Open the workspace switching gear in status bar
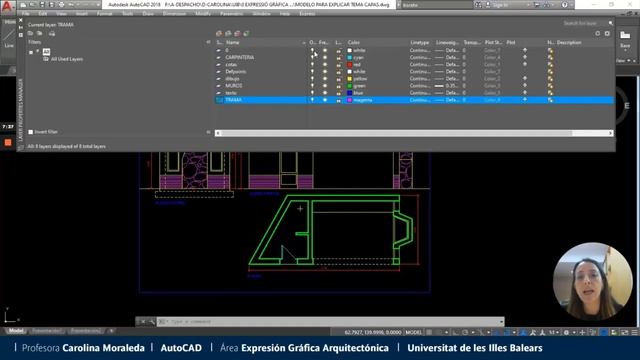This screenshot has width=640, height=360. click(567, 332)
